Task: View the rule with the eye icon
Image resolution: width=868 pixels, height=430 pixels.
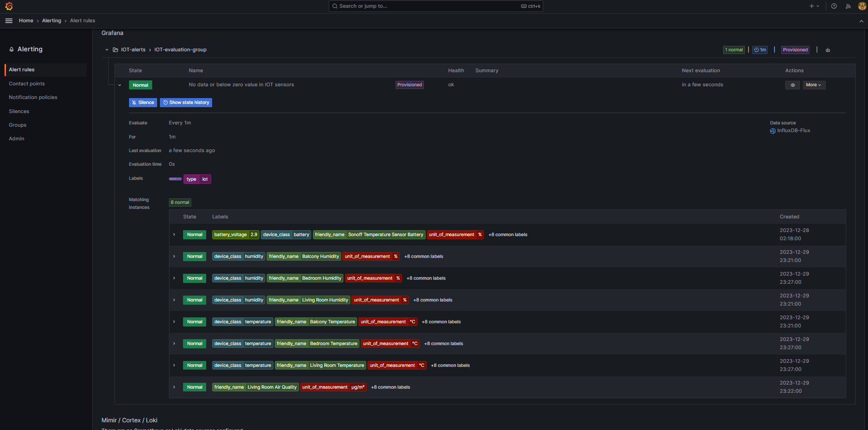Action: [793, 85]
